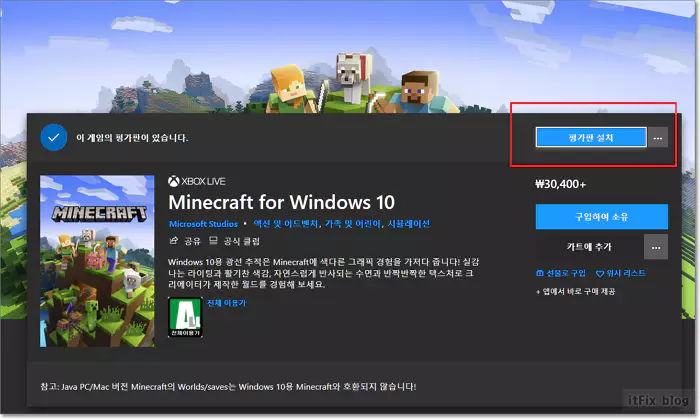
Task: Click the 공유 share icon
Action: [x=174, y=241]
